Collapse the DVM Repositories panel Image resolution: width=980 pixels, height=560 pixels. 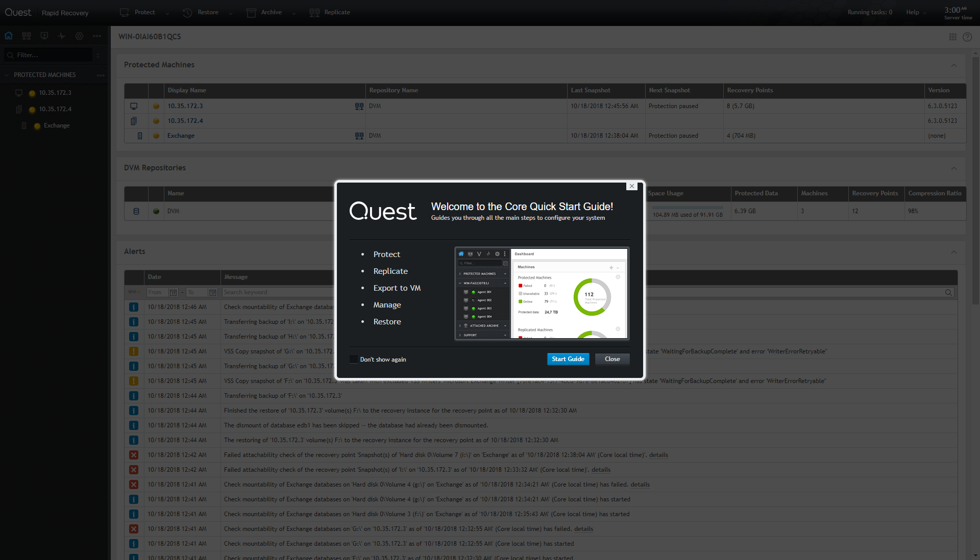[x=953, y=168]
